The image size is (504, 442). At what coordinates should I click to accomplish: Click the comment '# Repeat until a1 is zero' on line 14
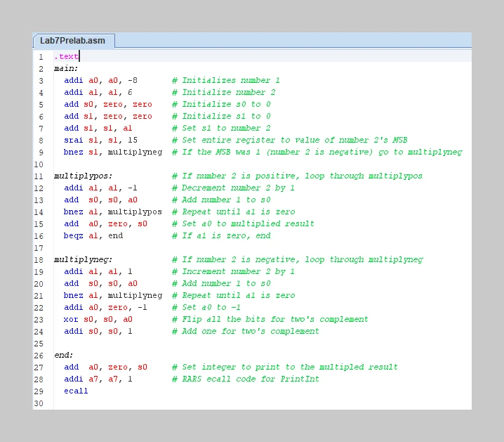click(233, 212)
